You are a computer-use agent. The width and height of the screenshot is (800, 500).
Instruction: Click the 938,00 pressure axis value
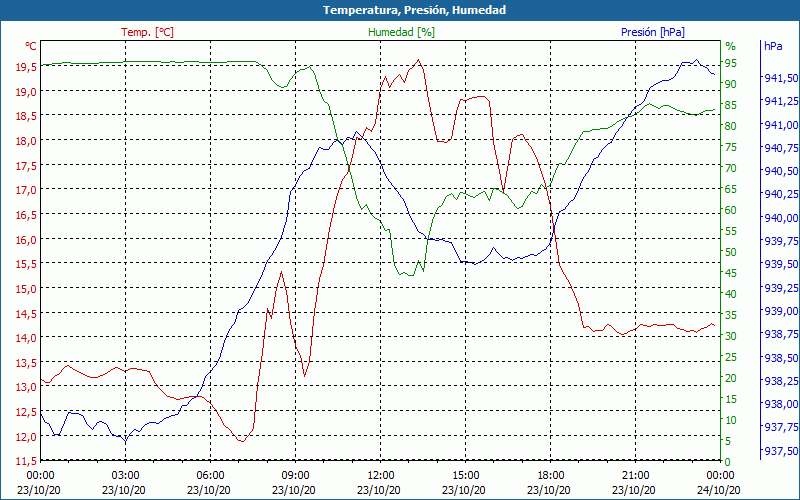click(781, 404)
